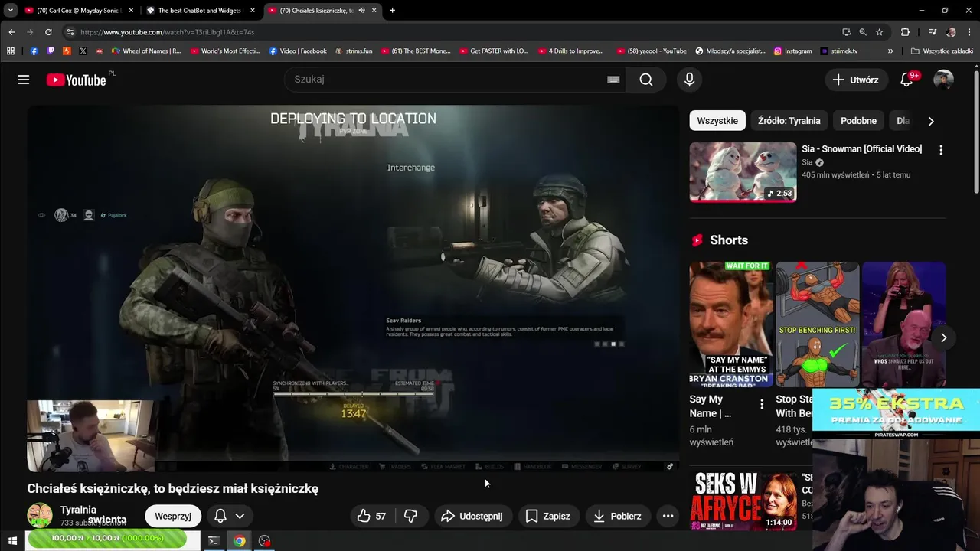Viewport: 980px width, 551px height.
Task: Open Say My Name Bryan Cranston short
Action: click(731, 324)
